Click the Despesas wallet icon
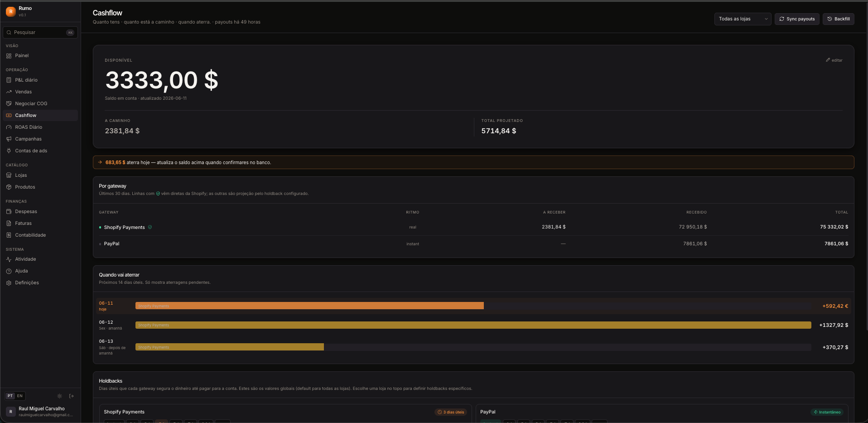 point(9,212)
